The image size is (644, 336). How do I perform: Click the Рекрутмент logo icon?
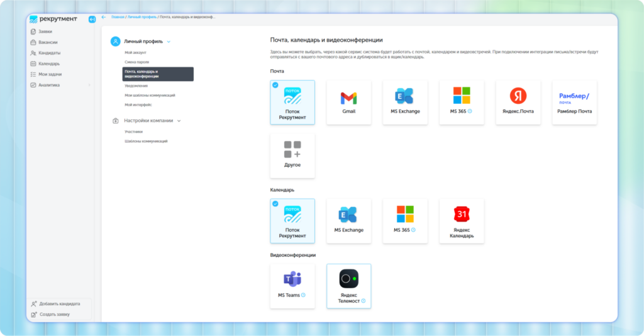point(34,20)
